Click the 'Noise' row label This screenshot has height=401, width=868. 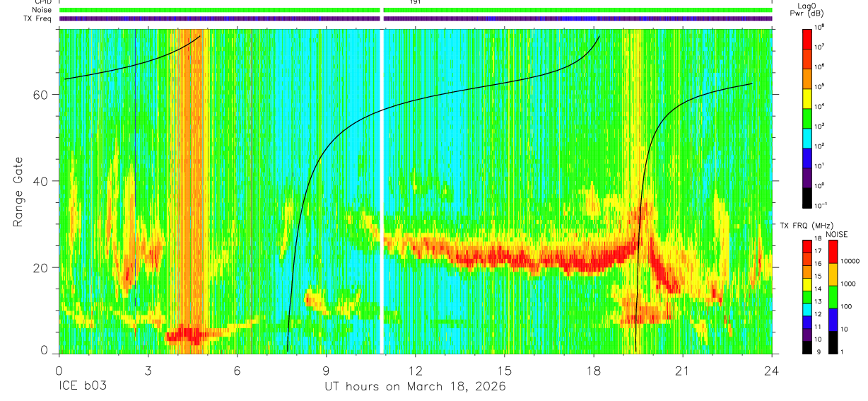43,10
